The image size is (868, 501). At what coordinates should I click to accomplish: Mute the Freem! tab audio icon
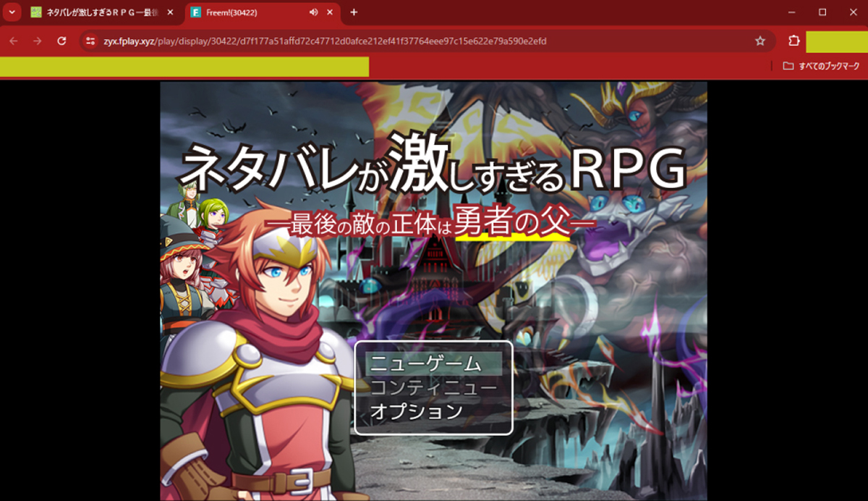pos(313,12)
